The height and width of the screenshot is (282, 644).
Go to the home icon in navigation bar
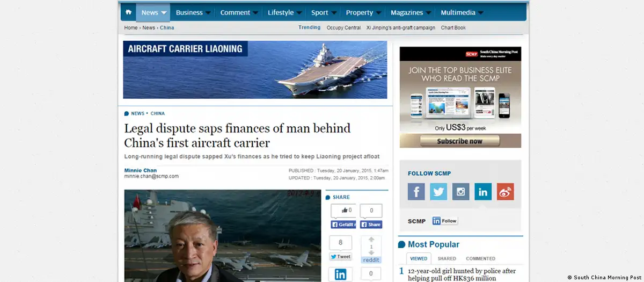(128, 12)
